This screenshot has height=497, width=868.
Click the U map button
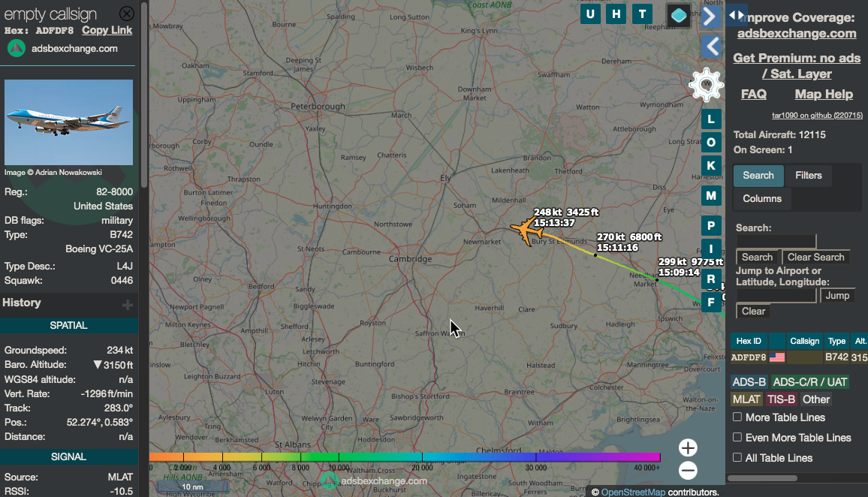[x=590, y=14]
